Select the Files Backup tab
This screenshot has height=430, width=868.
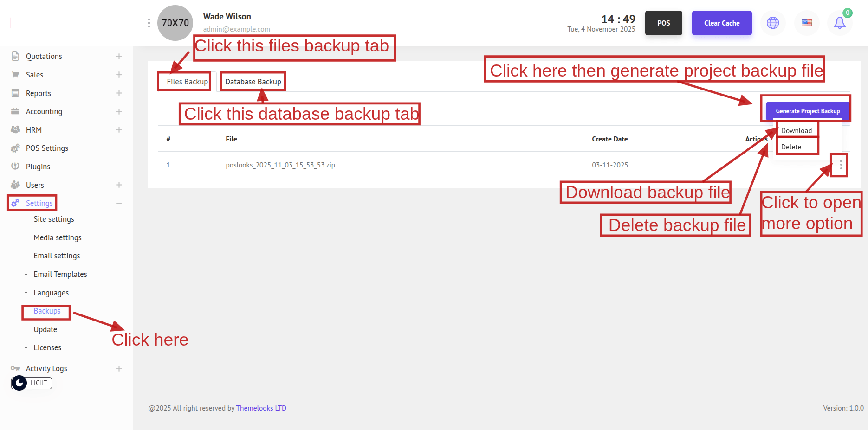(187, 82)
